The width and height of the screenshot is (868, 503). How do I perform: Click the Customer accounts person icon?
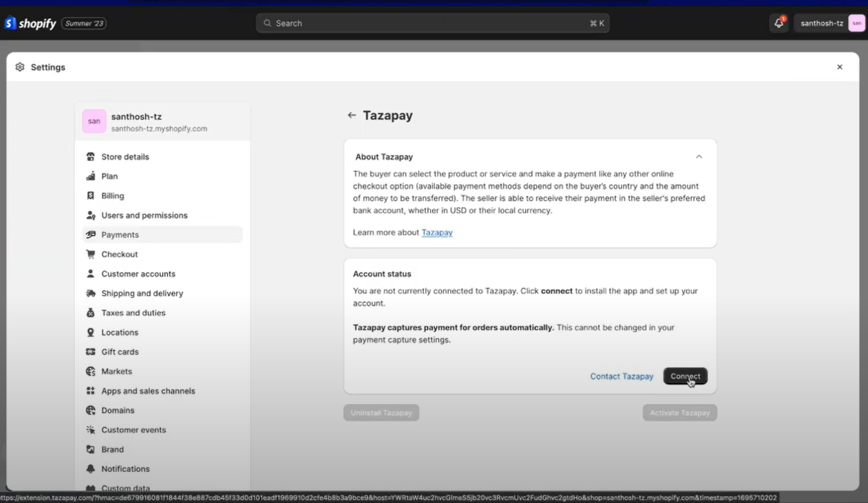coord(91,274)
